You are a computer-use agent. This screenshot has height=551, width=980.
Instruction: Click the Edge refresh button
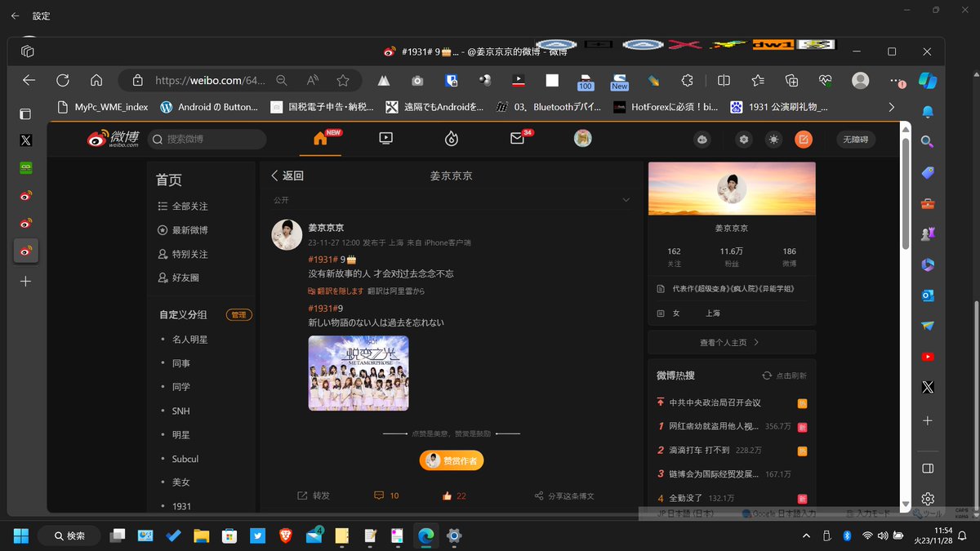(x=63, y=80)
